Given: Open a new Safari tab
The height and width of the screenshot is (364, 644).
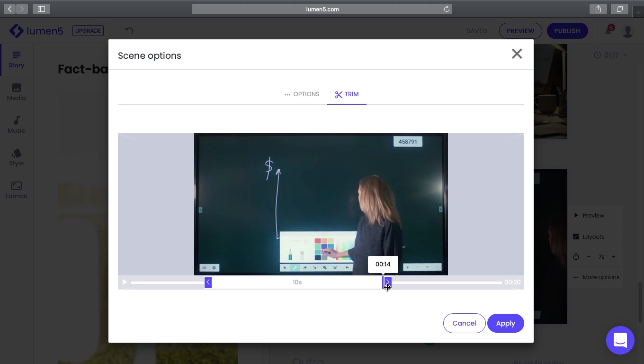Looking at the screenshot, I should (x=638, y=12).
